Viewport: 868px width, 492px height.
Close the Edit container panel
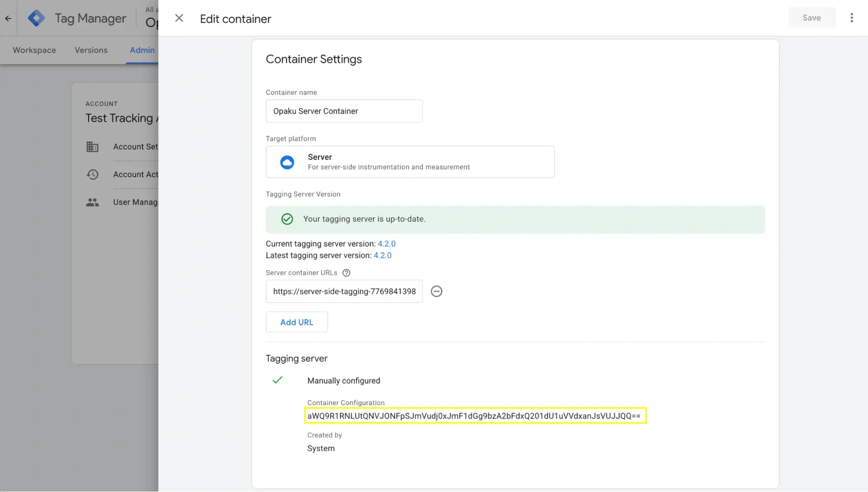click(x=179, y=18)
